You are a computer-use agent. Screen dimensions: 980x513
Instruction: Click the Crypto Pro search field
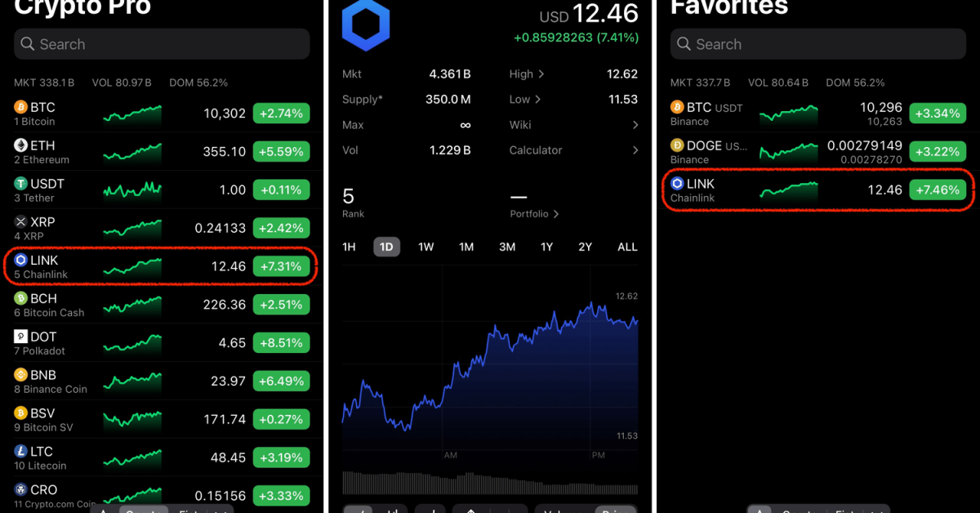pyautogui.click(x=162, y=44)
